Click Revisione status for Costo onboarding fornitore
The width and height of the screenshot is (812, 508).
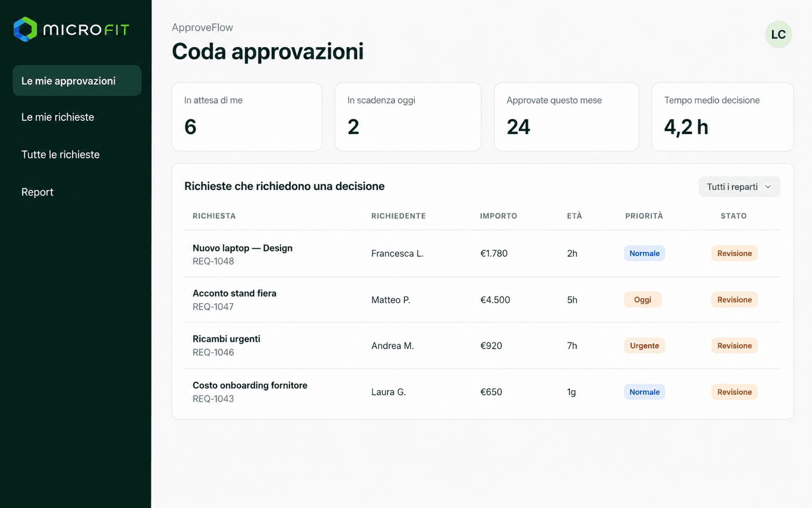point(734,392)
